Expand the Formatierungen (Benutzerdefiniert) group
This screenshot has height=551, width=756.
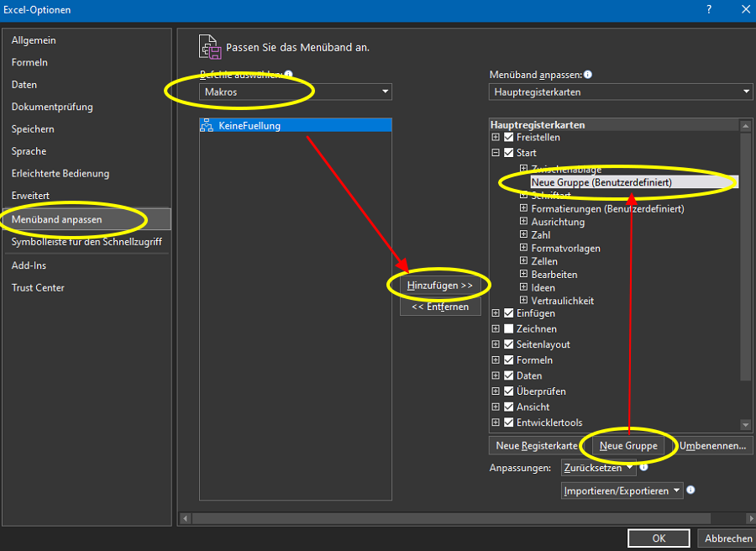[523, 208]
